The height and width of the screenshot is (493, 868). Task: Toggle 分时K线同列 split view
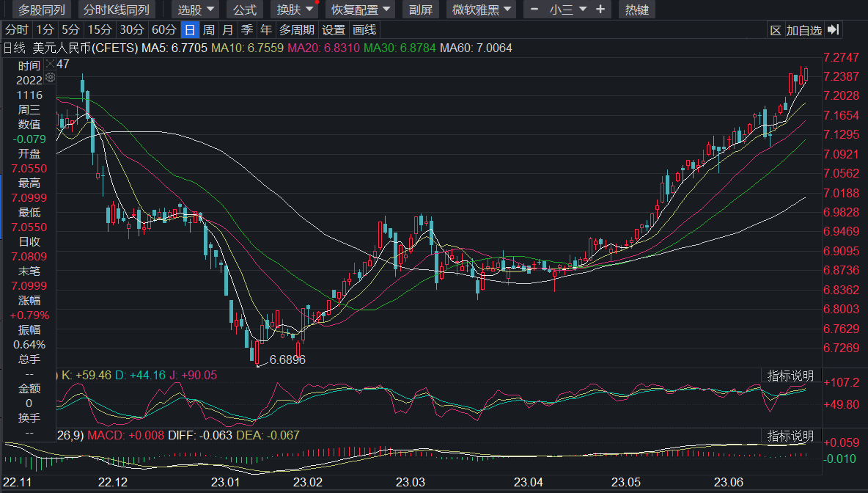117,10
